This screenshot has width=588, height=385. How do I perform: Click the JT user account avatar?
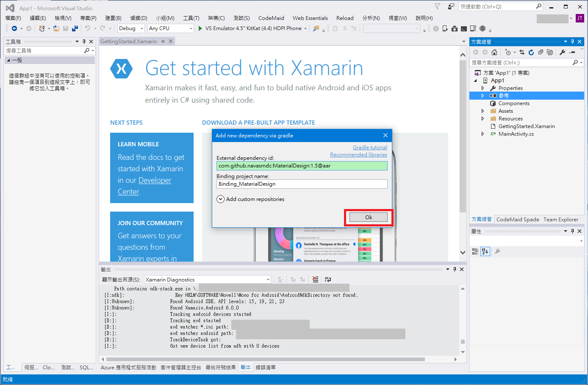[x=580, y=18]
